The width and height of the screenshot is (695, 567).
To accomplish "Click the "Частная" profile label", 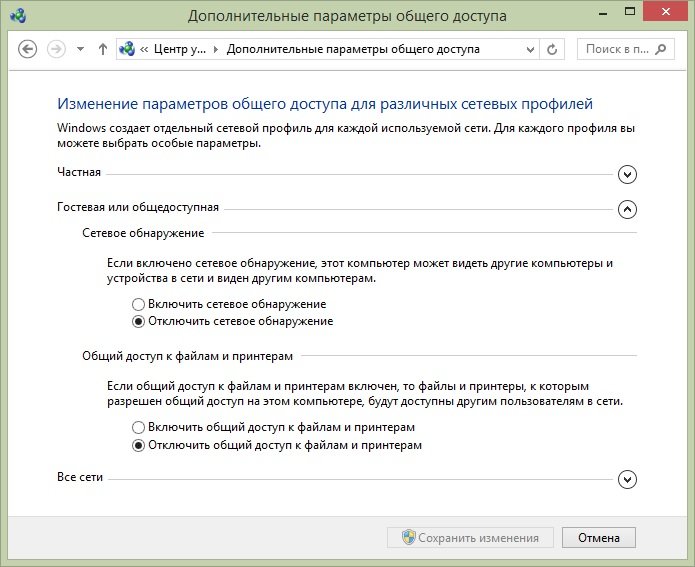I will pyautogui.click(x=79, y=172).
